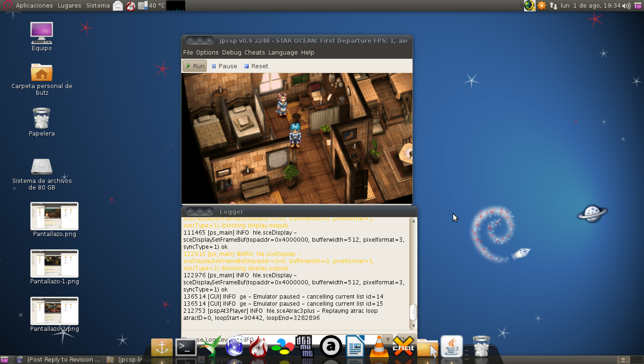Run the emulator in Jpcsp

pos(195,66)
